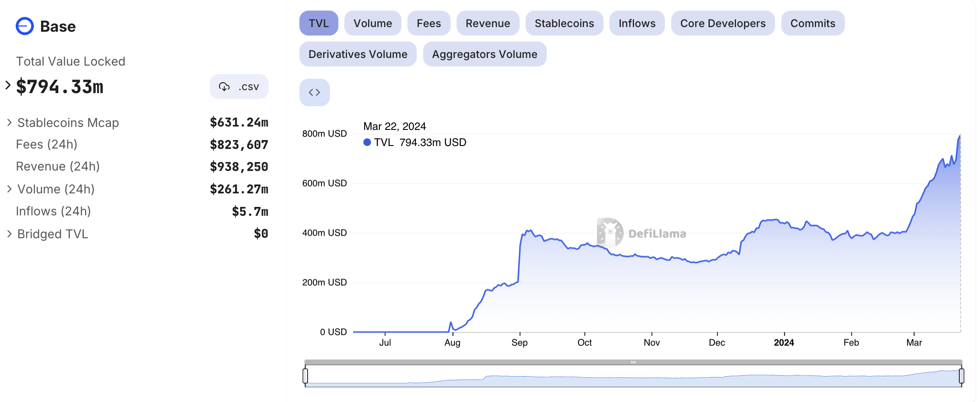This screenshot has height=402, width=980.
Task: Select the Revenue chart tab
Action: tap(488, 23)
